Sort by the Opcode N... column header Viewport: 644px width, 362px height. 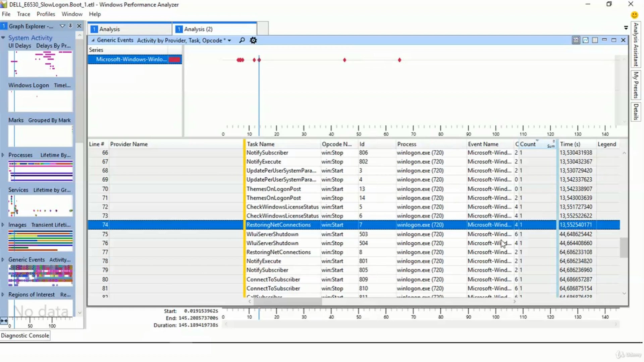pos(339,144)
